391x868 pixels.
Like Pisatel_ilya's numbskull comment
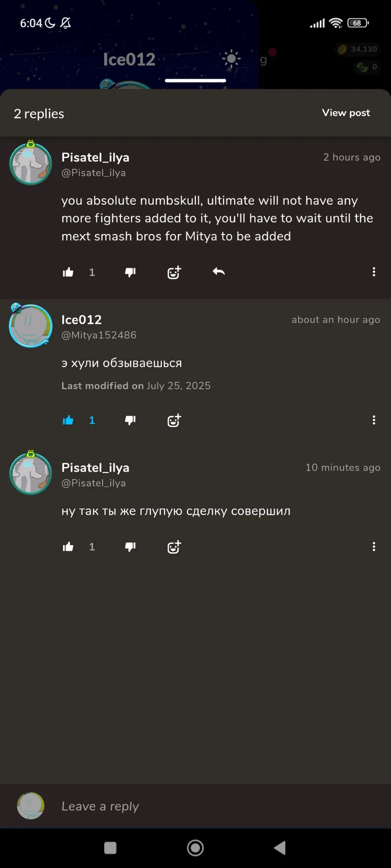[68, 272]
